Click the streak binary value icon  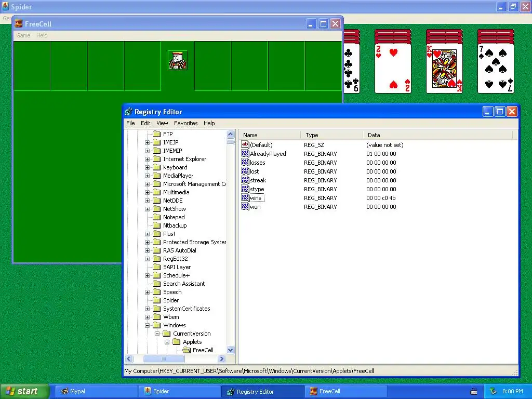pos(245,180)
